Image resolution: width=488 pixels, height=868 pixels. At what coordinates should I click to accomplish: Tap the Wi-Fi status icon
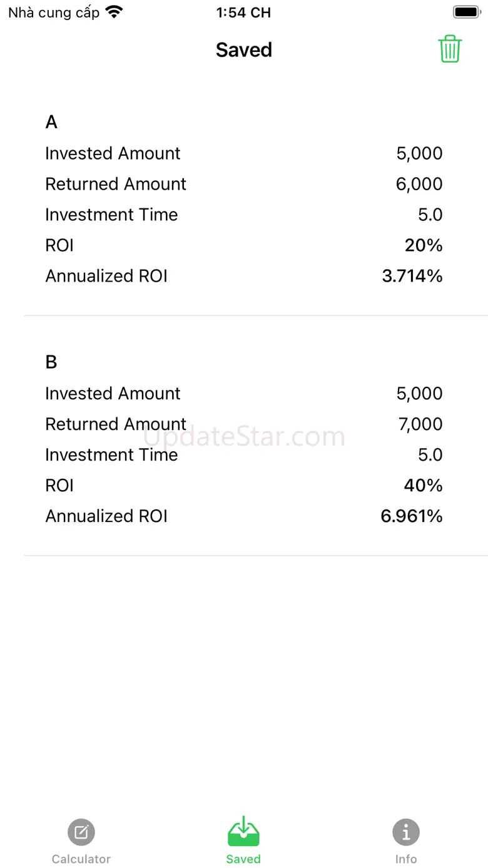114,12
